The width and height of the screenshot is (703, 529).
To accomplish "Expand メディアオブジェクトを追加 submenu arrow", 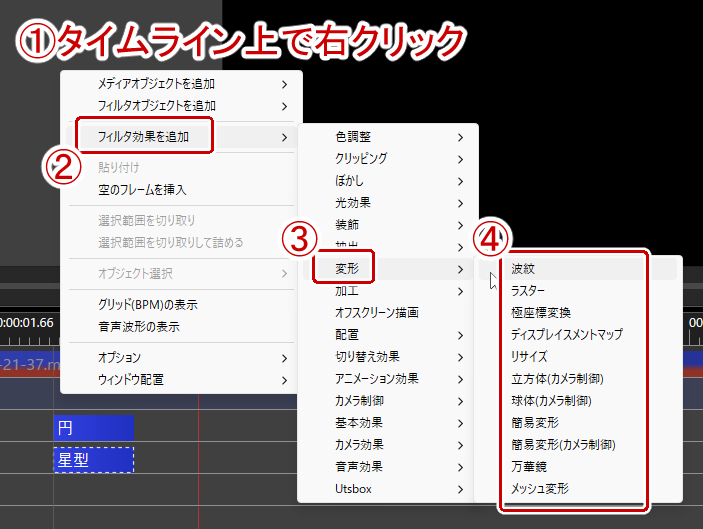I will [x=284, y=84].
